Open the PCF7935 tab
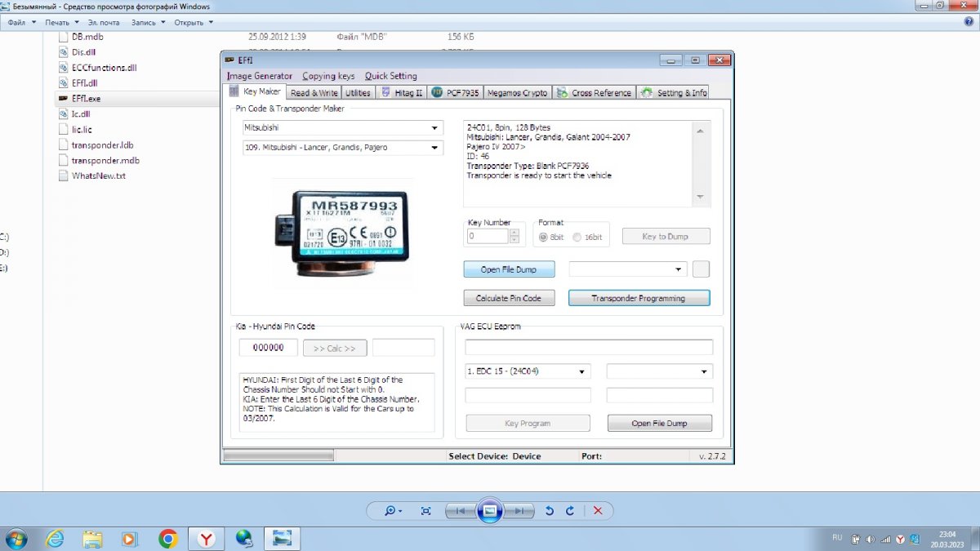This screenshot has height=551, width=980. coord(456,93)
